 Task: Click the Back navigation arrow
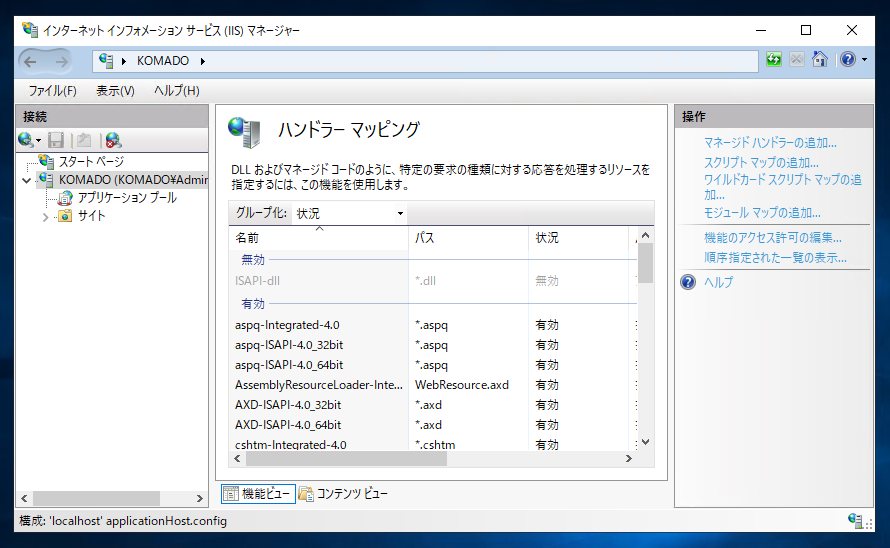(x=31, y=61)
